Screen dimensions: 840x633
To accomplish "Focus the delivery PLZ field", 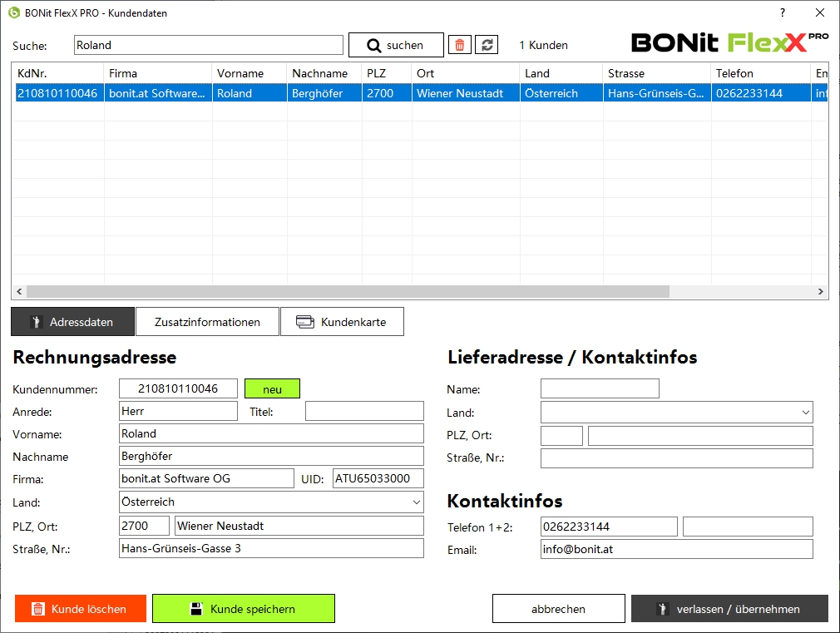I will [x=561, y=436].
